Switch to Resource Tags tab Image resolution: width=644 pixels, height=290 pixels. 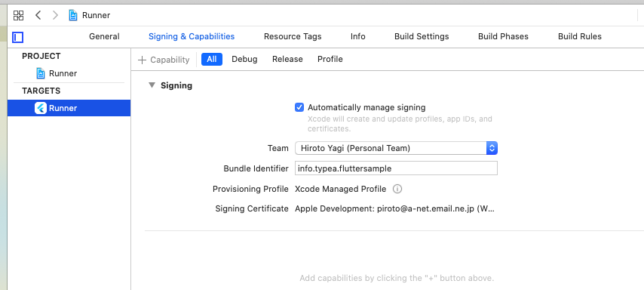pyautogui.click(x=293, y=36)
